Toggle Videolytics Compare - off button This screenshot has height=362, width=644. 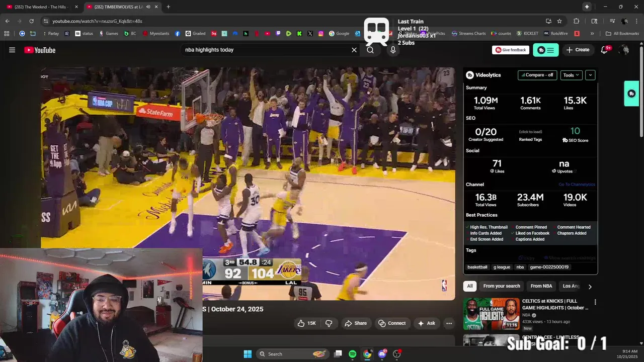[x=537, y=75]
